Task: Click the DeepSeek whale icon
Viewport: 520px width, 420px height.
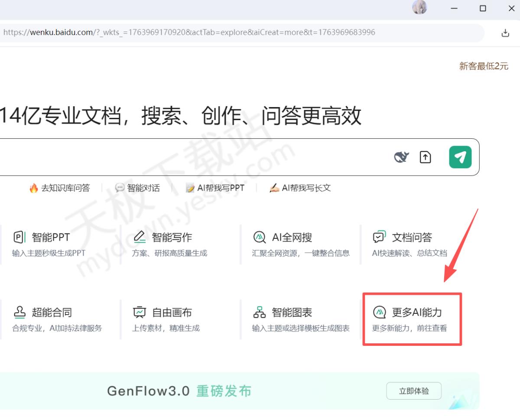Action: [402, 157]
